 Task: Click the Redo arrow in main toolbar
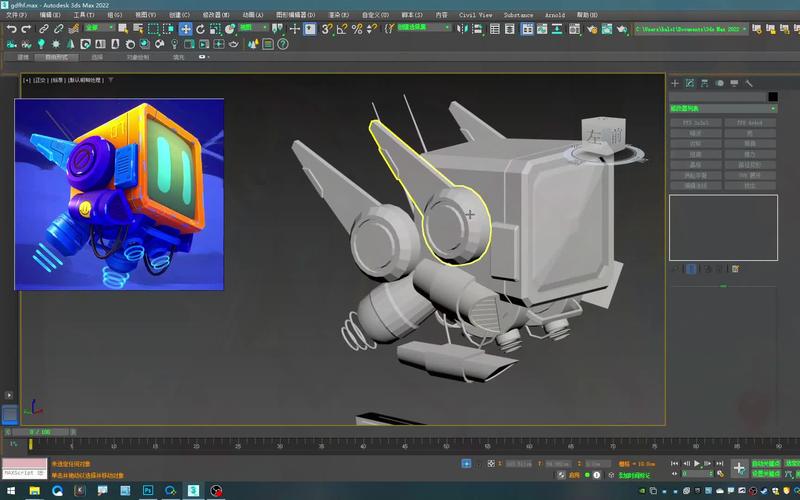(26, 29)
